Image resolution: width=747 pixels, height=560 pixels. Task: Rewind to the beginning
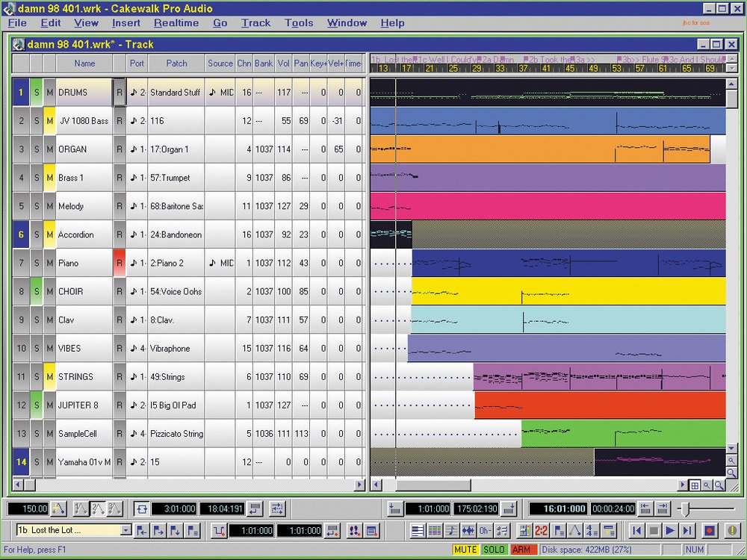(x=637, y=530)
